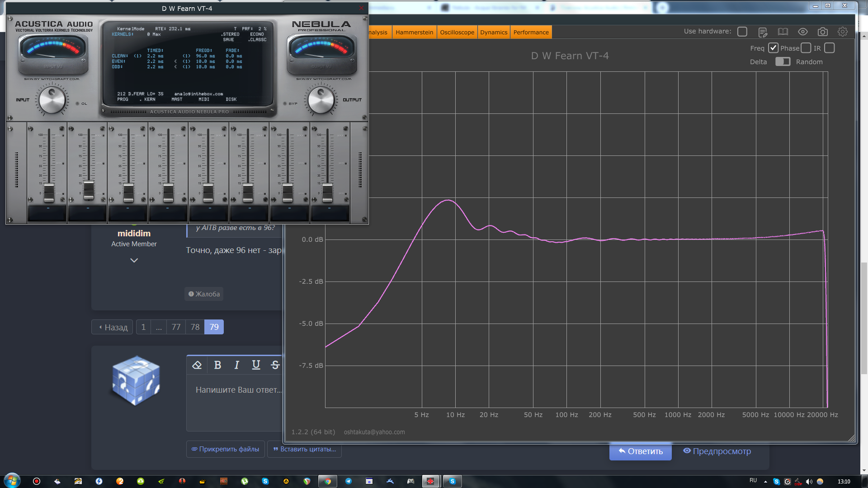Viewport: 868px width, 488px height.
Task: Flip the Delta/Random toggle switch
Action: (783, 61)
